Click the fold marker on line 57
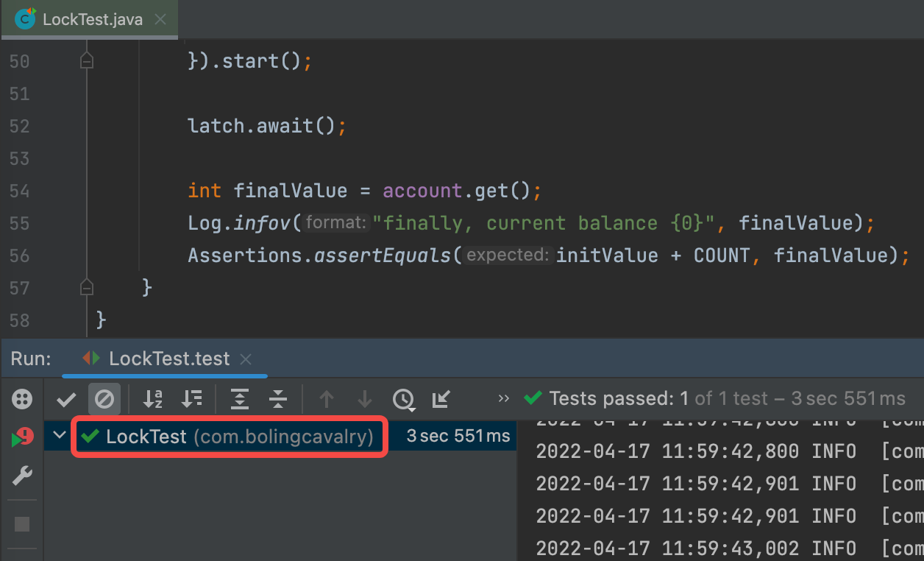This screenshot has width=924, height=561. [x=87, y=287]
